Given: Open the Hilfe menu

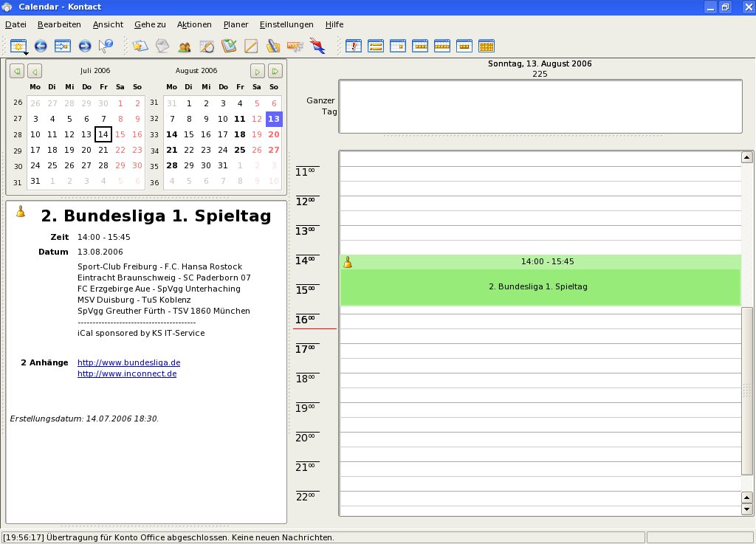Looking at the screenshot, I should click(x=334, y=24).
